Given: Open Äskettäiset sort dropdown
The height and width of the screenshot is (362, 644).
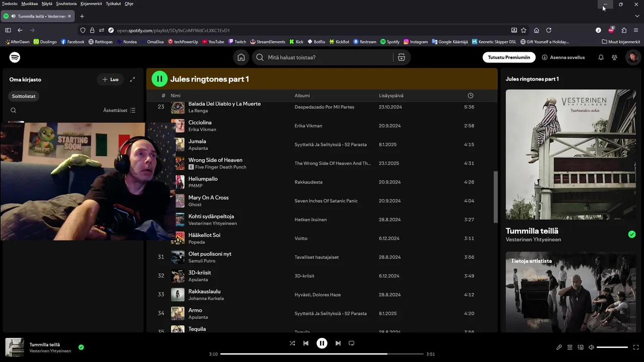Looking at the screenshot, I should [120, 110].
